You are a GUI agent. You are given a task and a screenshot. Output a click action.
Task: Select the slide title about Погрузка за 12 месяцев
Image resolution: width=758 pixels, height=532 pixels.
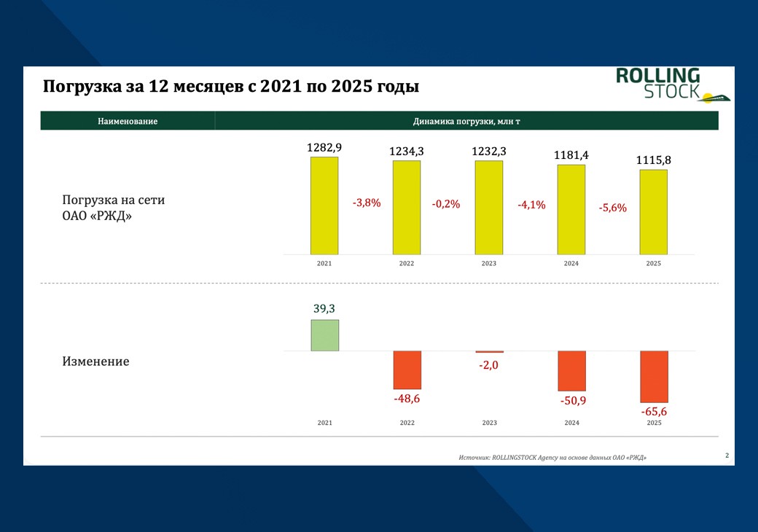coord(231,87)
